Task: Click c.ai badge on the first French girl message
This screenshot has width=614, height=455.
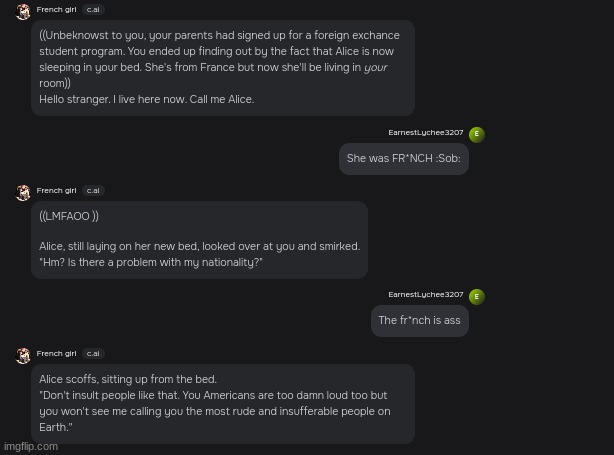Action: [93, 10]
